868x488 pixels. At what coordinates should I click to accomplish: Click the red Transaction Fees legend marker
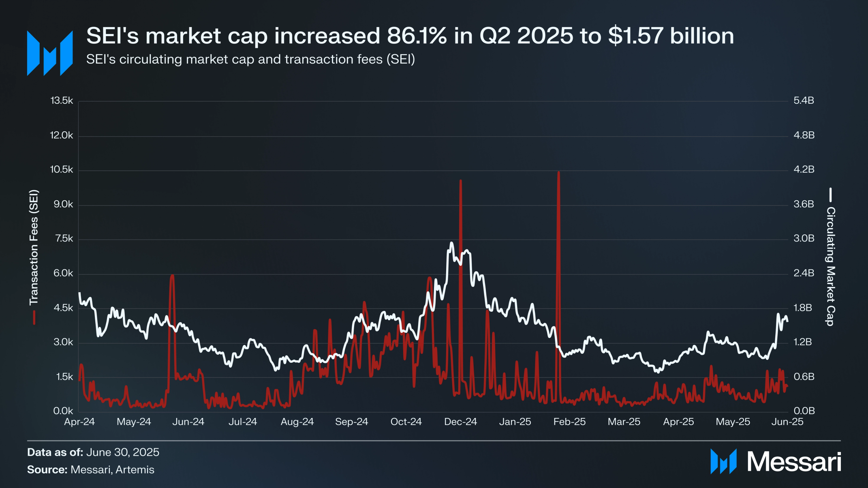[34, 317]
